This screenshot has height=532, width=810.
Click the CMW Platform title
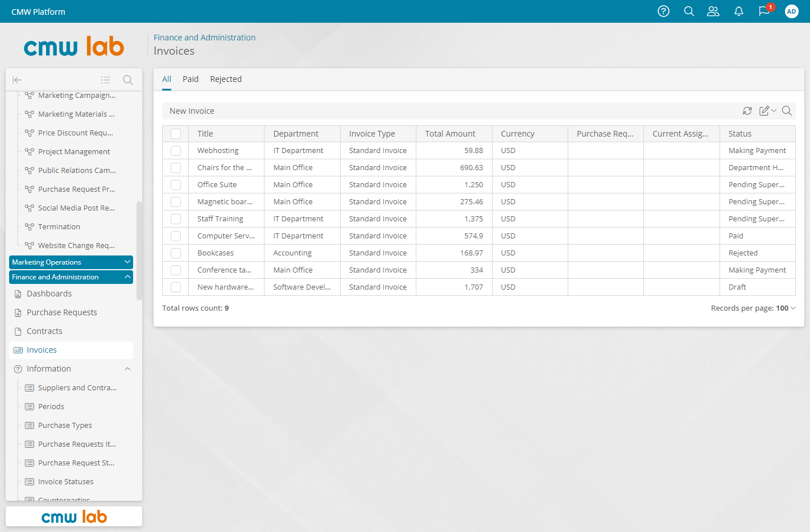click(38, 12)
